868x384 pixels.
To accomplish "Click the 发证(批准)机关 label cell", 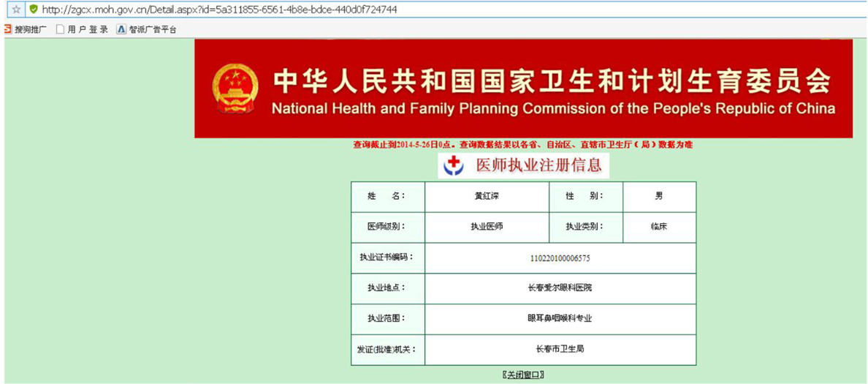I will pos(388,350).
